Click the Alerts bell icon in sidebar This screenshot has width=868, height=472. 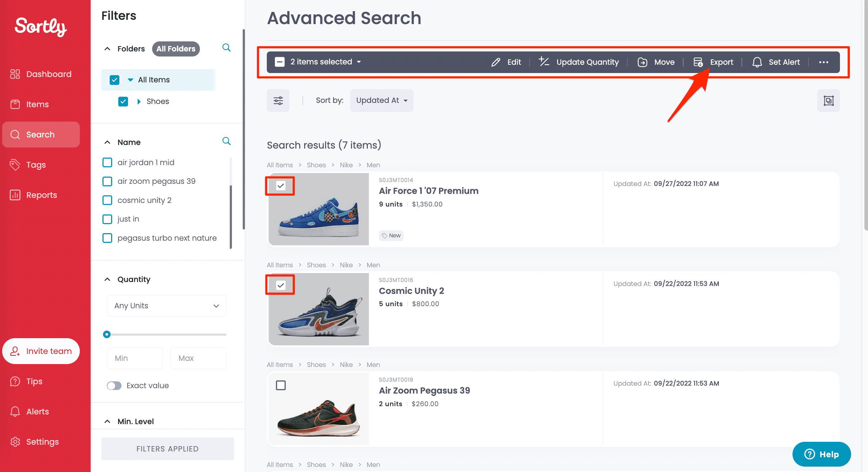pos(15,412)
